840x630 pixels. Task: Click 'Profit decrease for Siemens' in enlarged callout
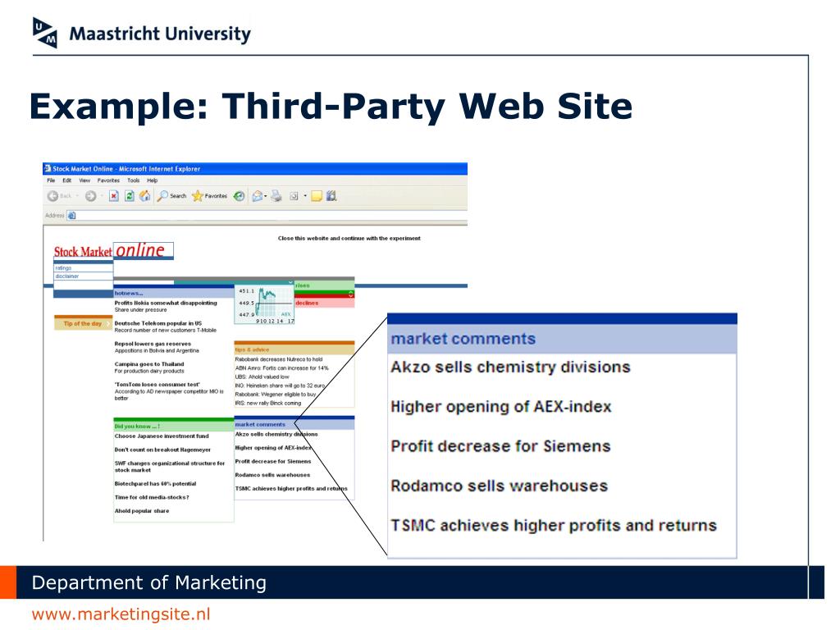[501, 446]
